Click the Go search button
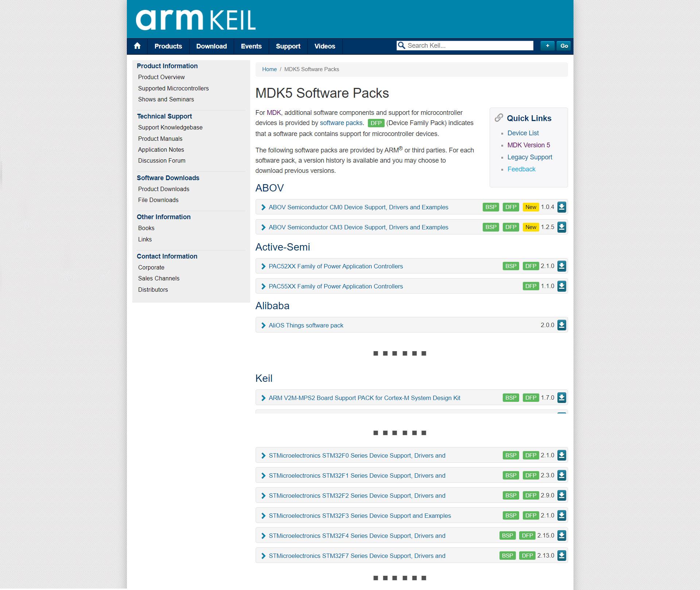Image resolution: width=700 pixels, height=590 pixels. [564, 46]
